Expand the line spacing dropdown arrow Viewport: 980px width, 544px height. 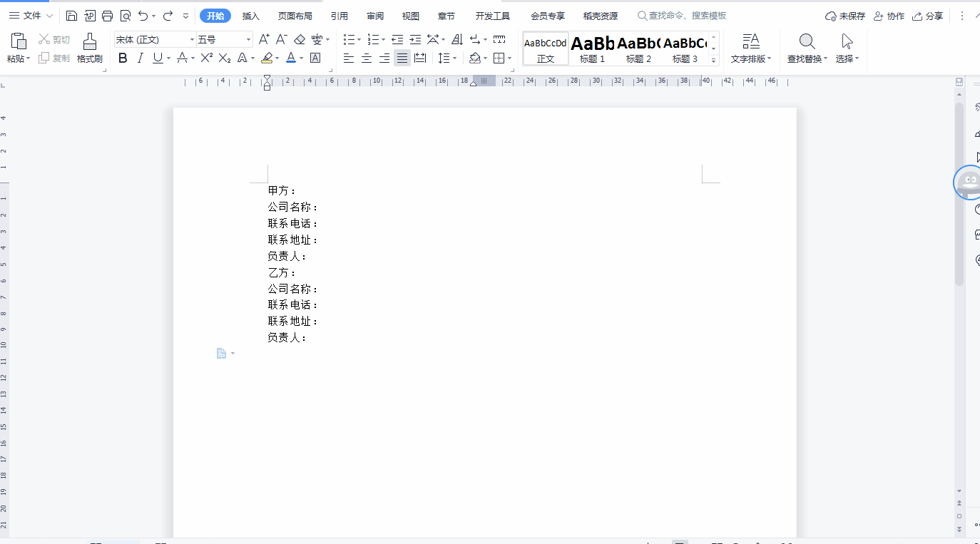click(455, 58)
